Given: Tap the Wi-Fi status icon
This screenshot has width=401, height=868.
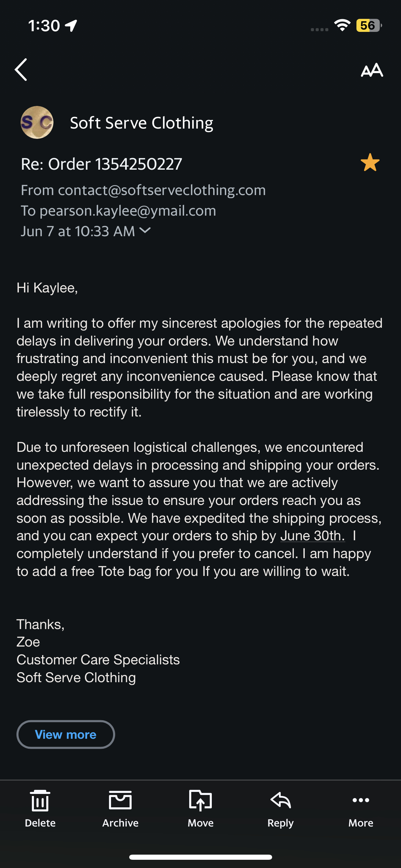Looking at the screenshot, I should point(342,25).
